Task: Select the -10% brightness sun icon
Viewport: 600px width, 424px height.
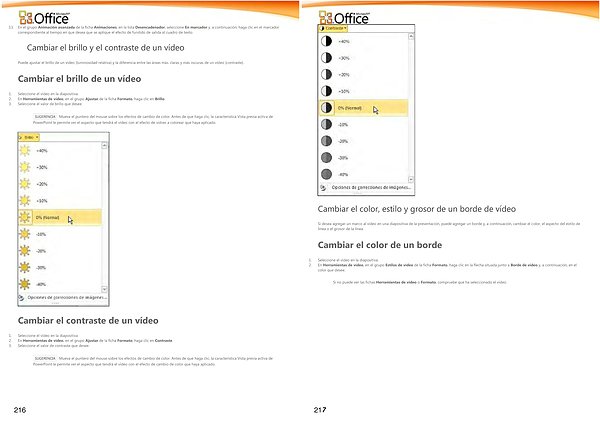Action: tap(25, 234)
